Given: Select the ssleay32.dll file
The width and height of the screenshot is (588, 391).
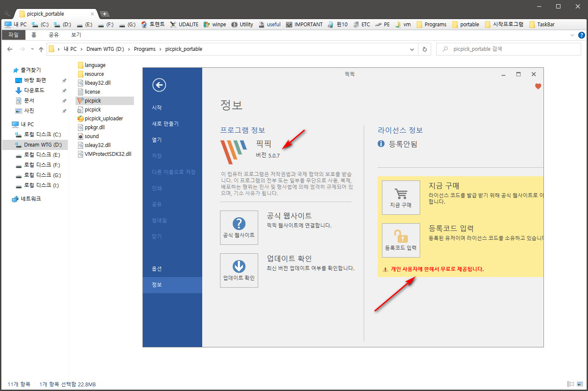Looking at the screenshot, I should (94, 145).
